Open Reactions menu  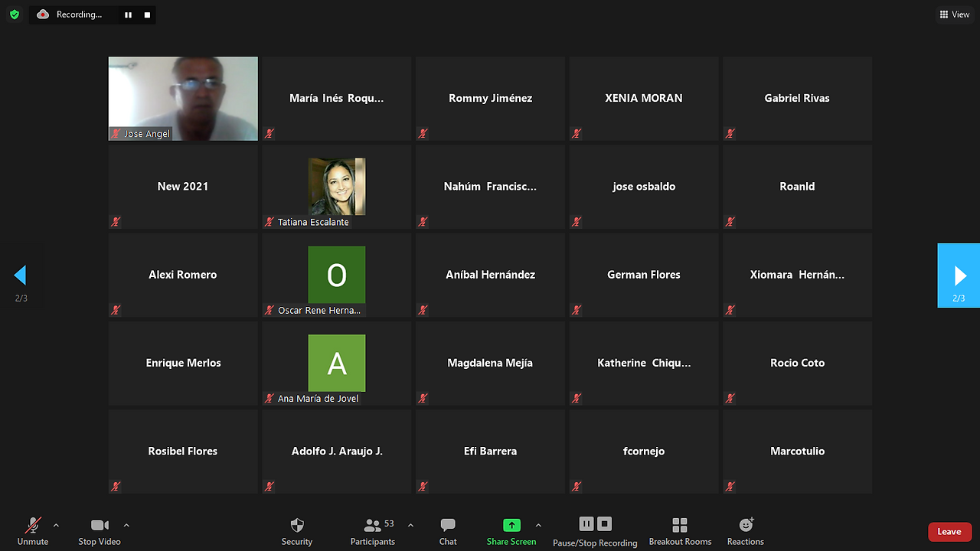click(746, 531)
